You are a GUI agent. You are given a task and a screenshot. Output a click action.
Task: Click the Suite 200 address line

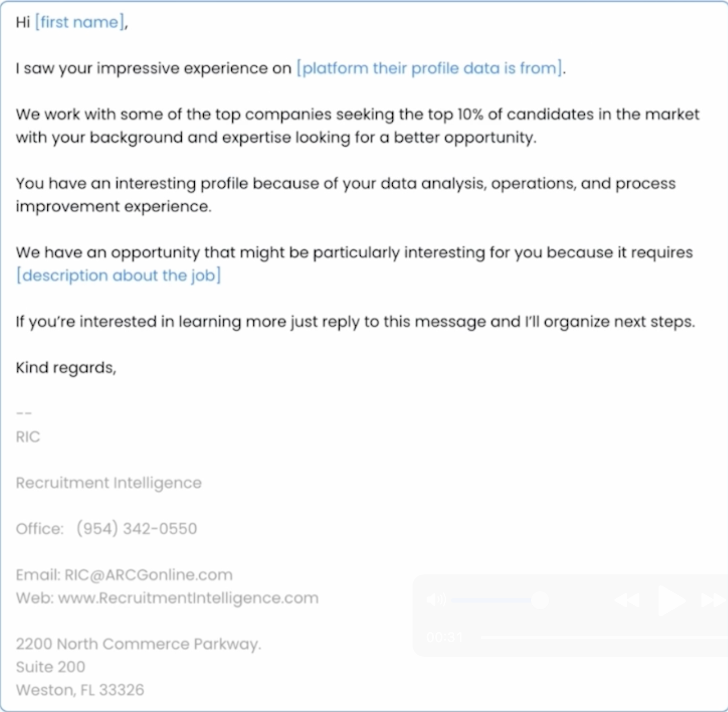[x=50, y=667]
